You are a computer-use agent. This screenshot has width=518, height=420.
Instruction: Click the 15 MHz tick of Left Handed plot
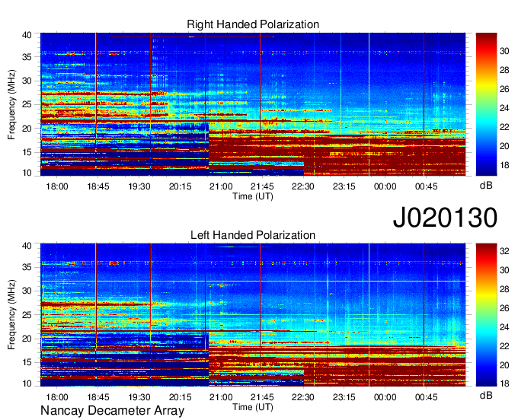tap(27, 363)
